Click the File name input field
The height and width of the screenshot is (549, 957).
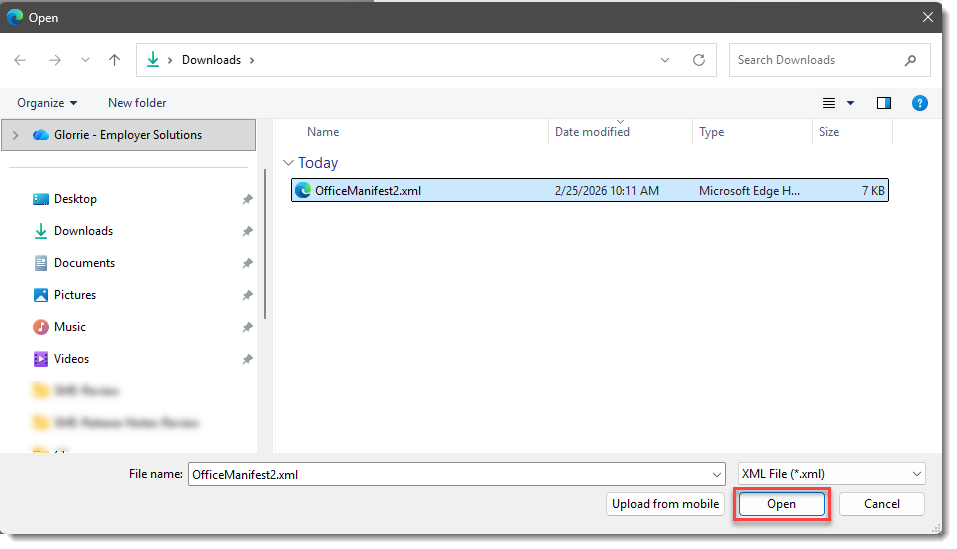tap(450, 475)
